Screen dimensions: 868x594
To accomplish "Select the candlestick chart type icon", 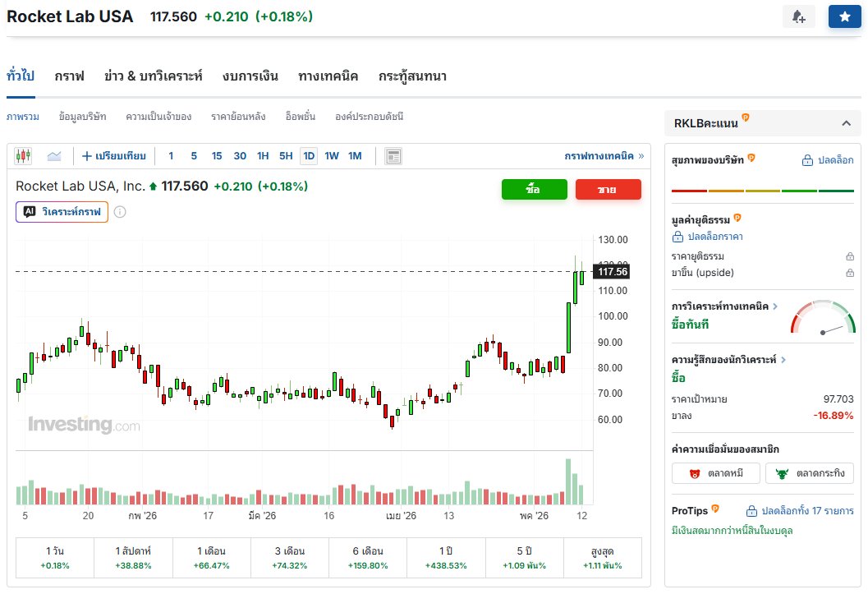I will click(x=23, y=156).
